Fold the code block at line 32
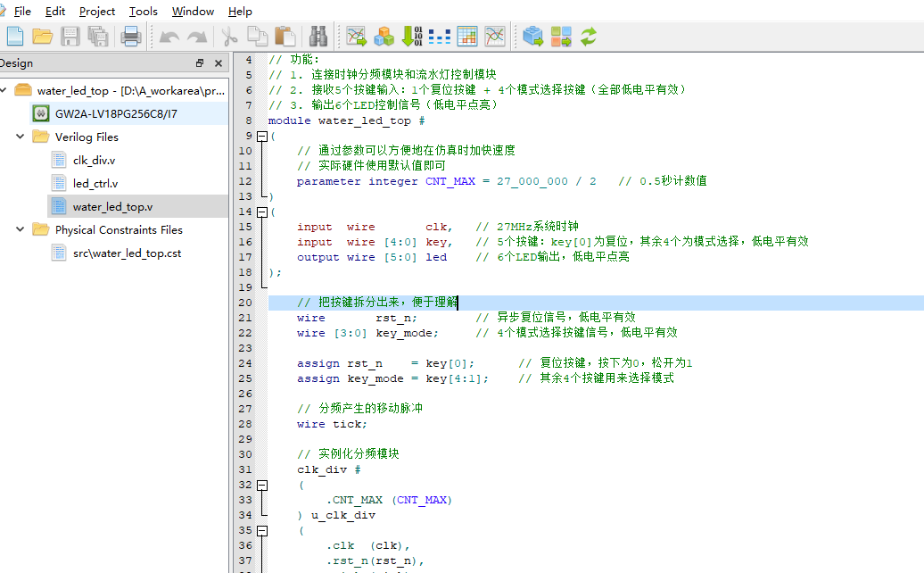The width and height of the screenshot is (924, 573). coord(263,486)
